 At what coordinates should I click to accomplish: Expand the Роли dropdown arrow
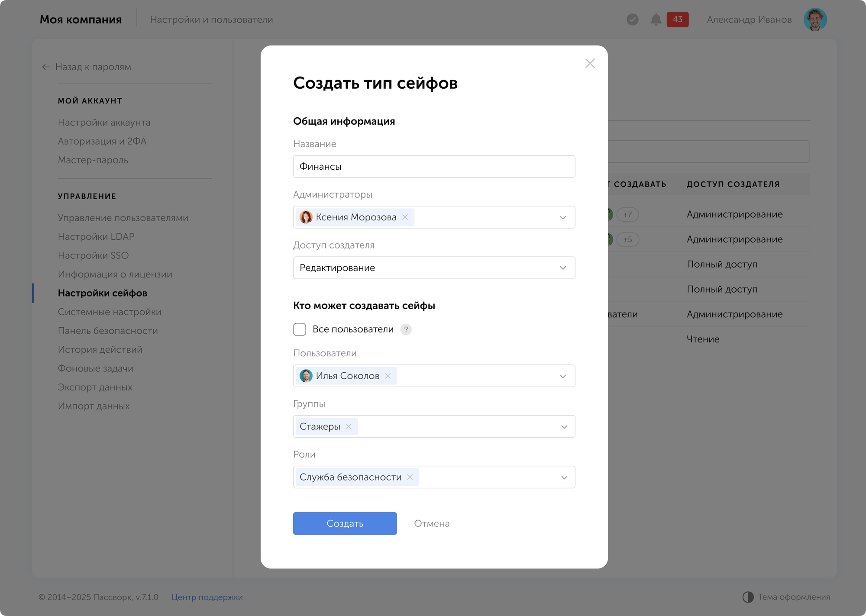click(x=564, y=477)
